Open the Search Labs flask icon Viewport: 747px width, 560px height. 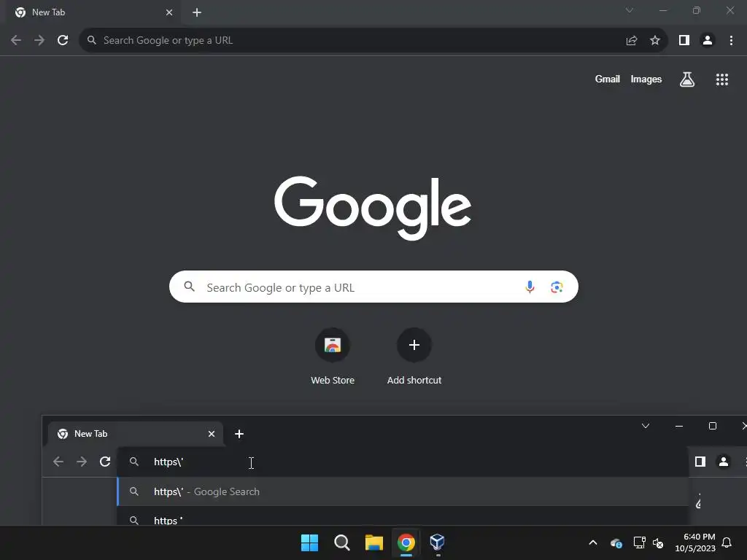[687, 79]
